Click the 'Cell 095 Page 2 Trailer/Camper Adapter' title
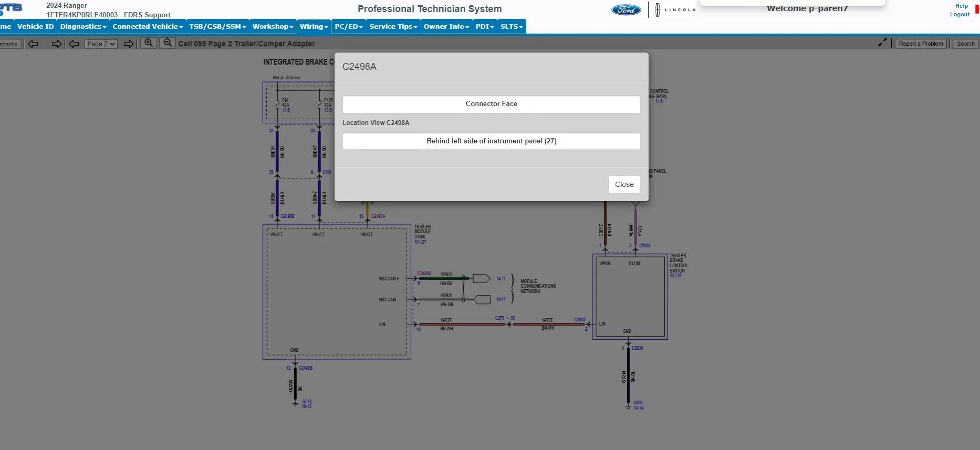 247,44
